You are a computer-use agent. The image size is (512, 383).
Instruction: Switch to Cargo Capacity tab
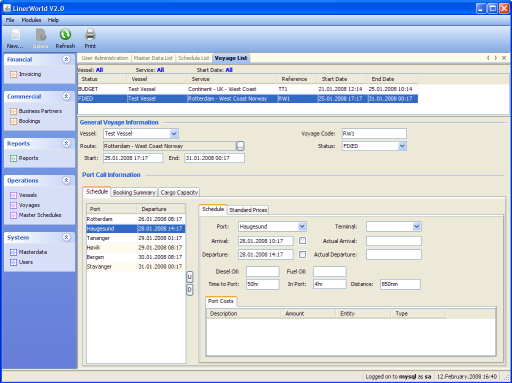(x=179, y=193)
